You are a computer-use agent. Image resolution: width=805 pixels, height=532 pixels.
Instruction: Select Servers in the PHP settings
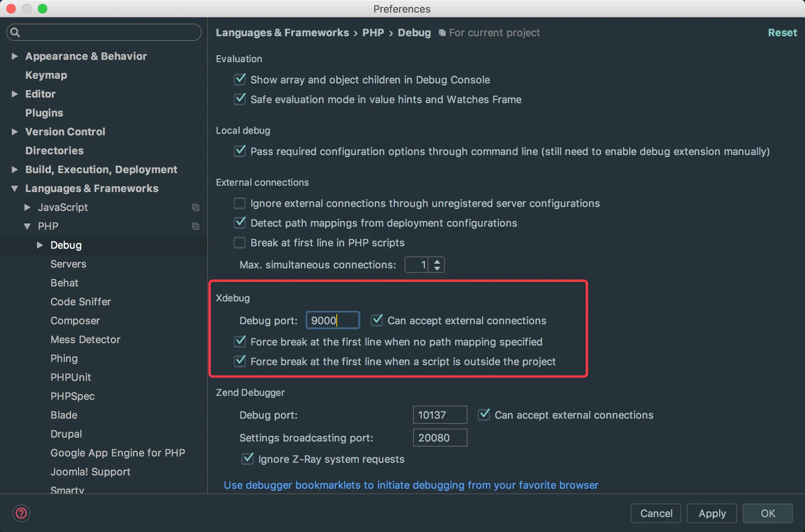click(x=68, y=264)
